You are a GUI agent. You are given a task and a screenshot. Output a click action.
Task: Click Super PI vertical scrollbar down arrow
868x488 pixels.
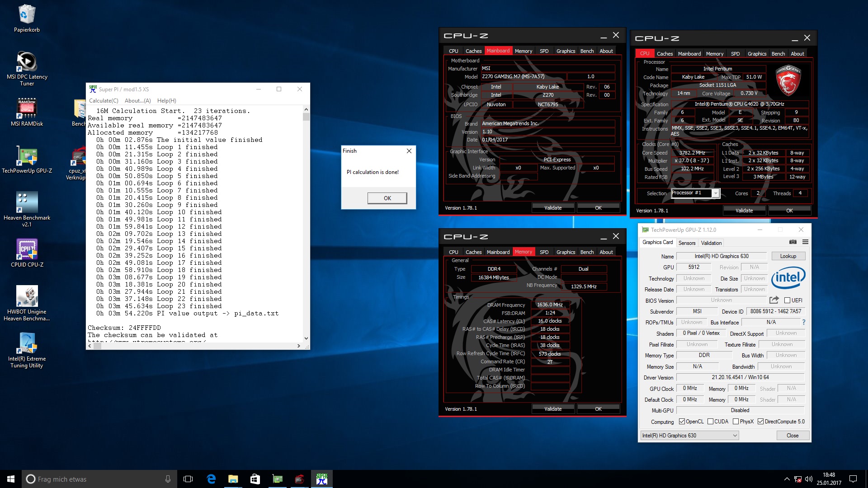(306, 338)
